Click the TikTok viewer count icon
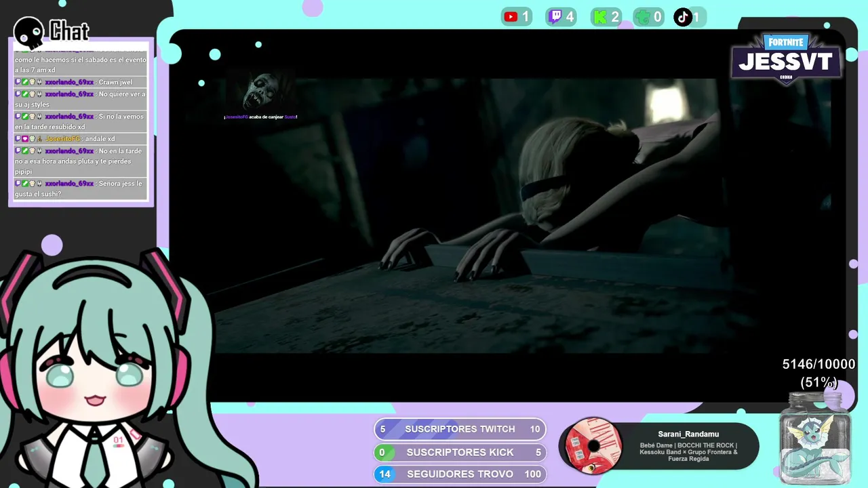This screenshot has width=868, height=488. point(682,17)
